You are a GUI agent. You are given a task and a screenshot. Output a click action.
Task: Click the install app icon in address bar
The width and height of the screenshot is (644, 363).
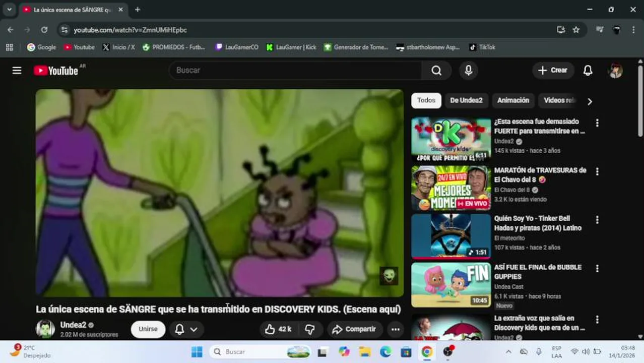[561, 30]
